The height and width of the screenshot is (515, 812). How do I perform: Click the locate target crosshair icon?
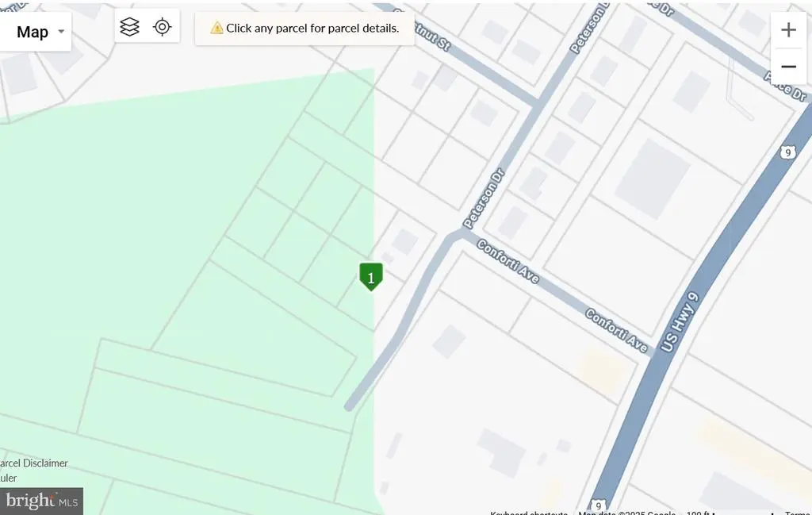click(x=162, y=26)
